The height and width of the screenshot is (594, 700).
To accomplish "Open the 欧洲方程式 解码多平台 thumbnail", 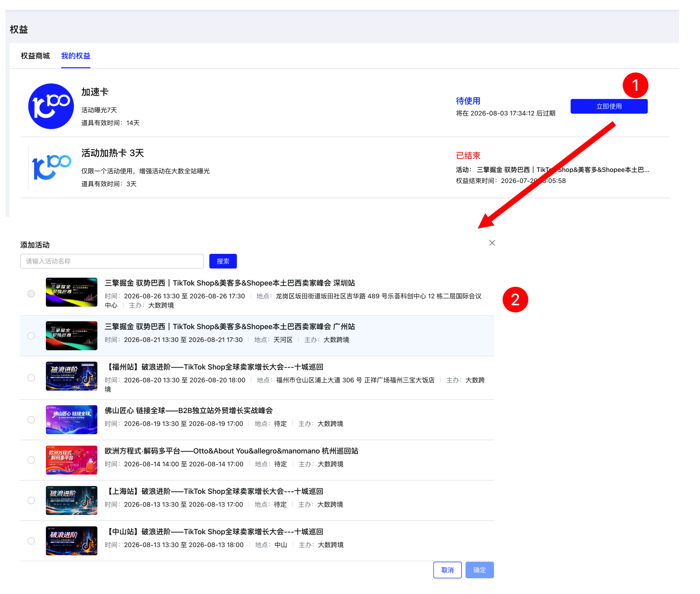I will [x=72, y=460].
